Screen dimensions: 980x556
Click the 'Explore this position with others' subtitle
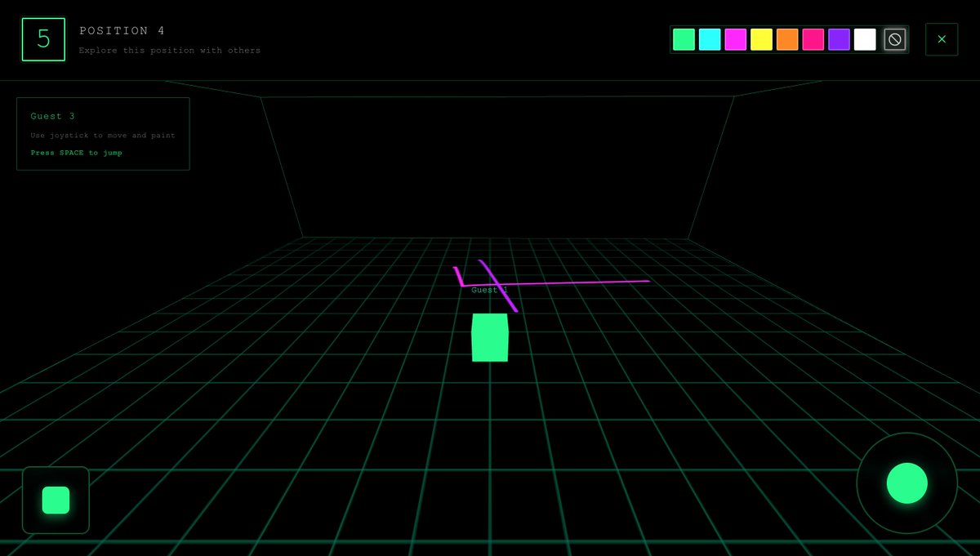point(170,51)
